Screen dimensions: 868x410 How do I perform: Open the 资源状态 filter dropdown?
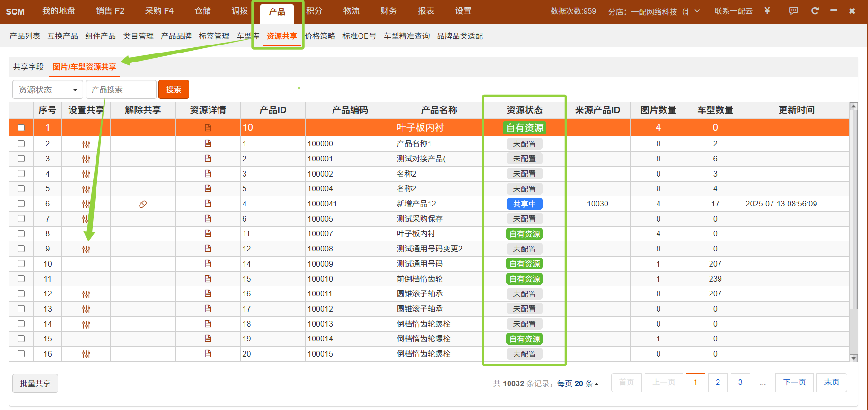(48, 89)
